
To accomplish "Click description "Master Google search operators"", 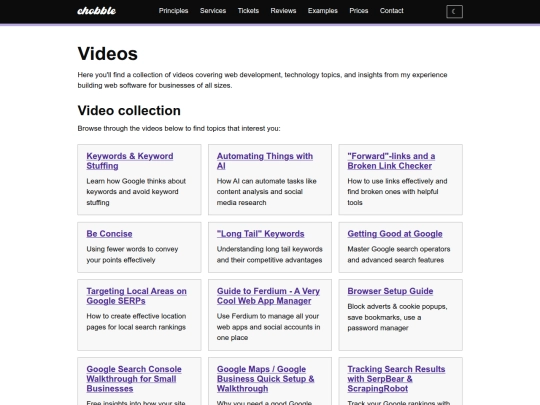I will [x=399, y=255].
